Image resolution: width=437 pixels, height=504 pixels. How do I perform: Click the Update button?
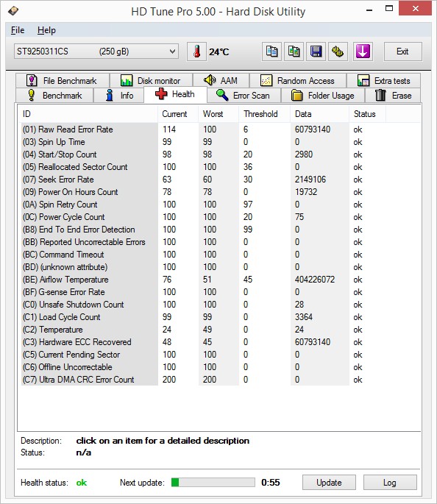click(329, 483)
